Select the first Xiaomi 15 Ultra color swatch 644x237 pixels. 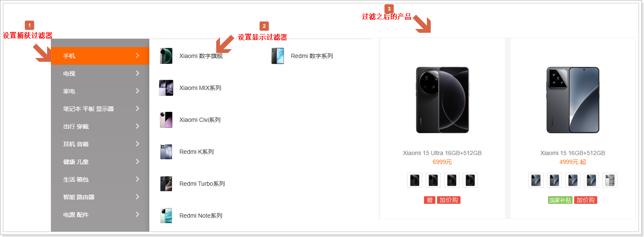tap(415, 180)
